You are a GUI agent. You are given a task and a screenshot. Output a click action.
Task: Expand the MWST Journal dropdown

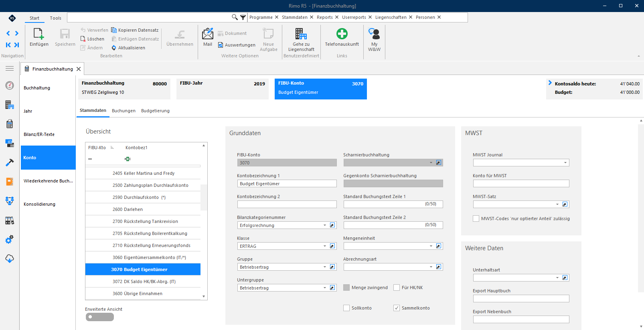click(x=565, y=163)
